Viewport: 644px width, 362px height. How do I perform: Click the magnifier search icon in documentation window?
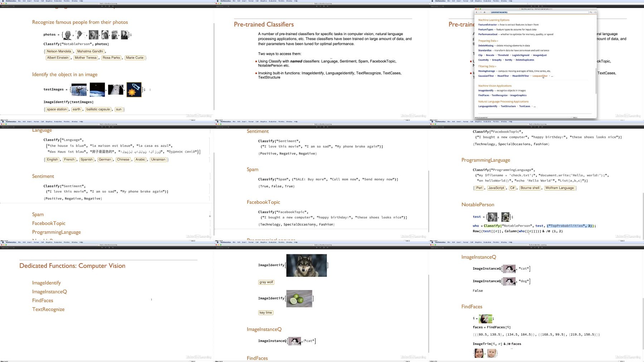(x=591, y=12)
